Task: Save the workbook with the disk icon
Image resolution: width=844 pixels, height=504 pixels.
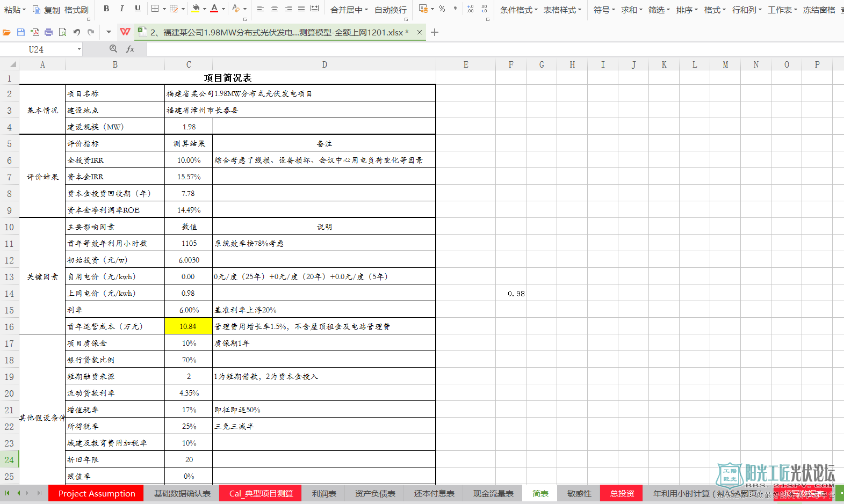Action: coord(21,32)
